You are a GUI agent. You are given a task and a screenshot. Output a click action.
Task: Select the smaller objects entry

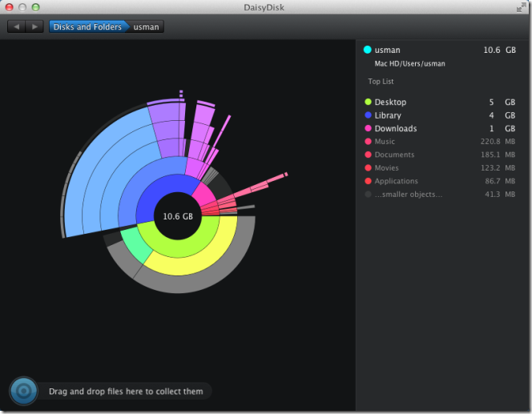[440, 195]
